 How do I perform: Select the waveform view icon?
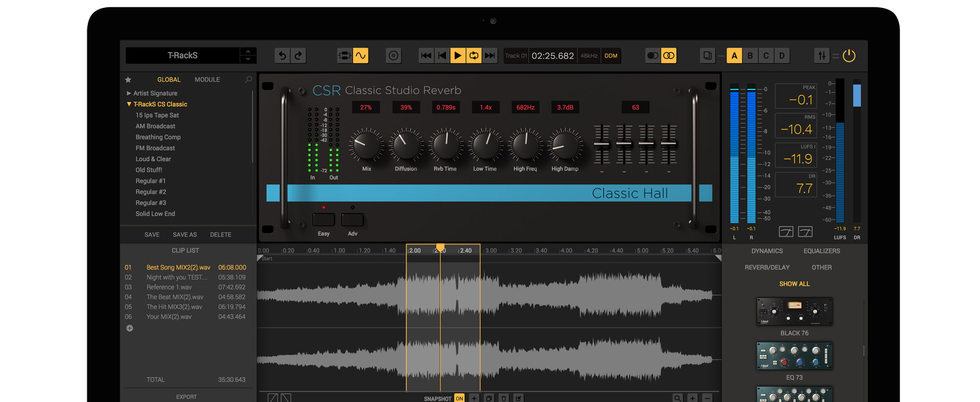tap(361, 55)
